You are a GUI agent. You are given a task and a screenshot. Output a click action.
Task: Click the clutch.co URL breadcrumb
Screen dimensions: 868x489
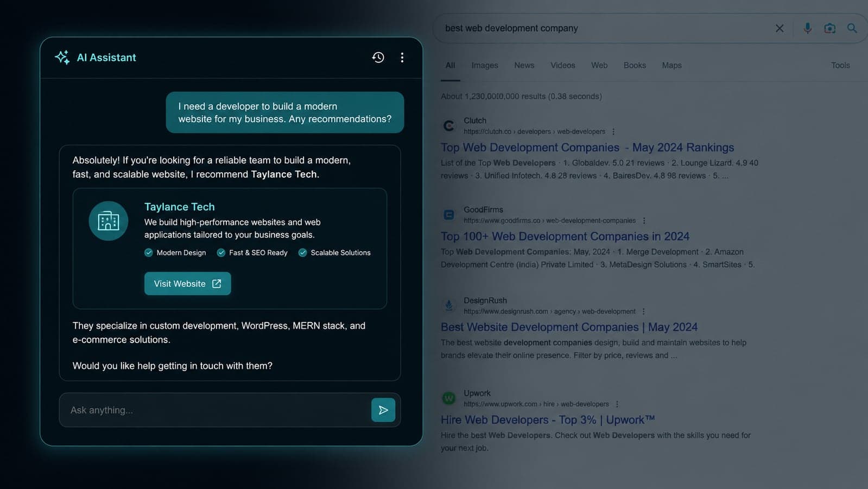click(534, 131)
